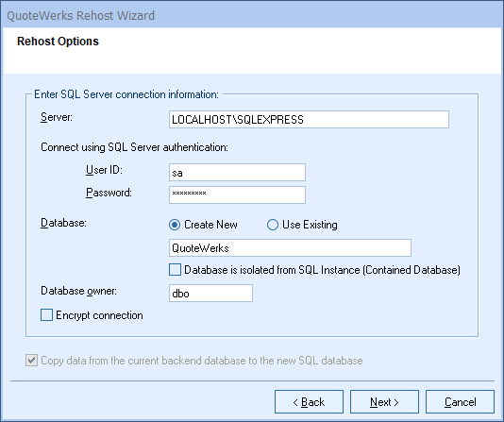Click the User ID label
This screenshot has height=422, width=504.
pyautogui.click(x=104, y=170)
